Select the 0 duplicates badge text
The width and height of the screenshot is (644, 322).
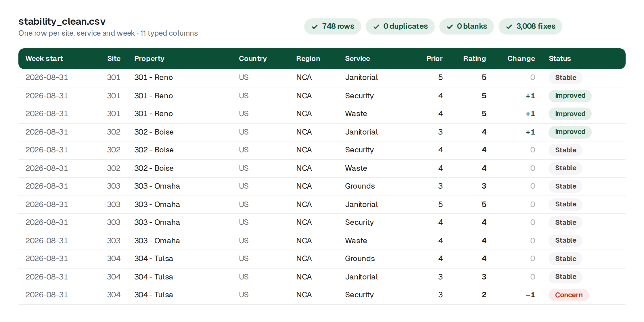point(405,26)
